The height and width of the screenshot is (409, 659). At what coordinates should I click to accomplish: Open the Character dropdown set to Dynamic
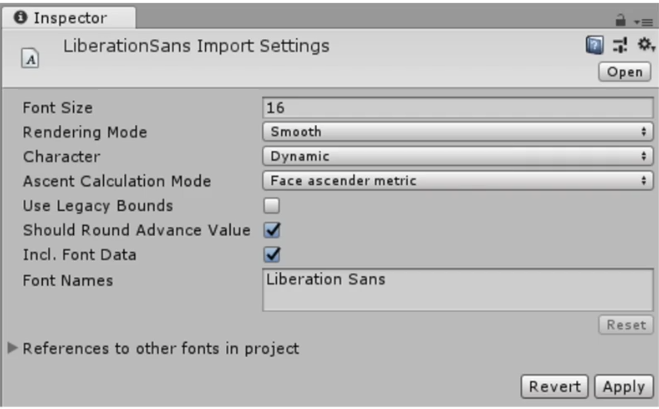(457, 157)
